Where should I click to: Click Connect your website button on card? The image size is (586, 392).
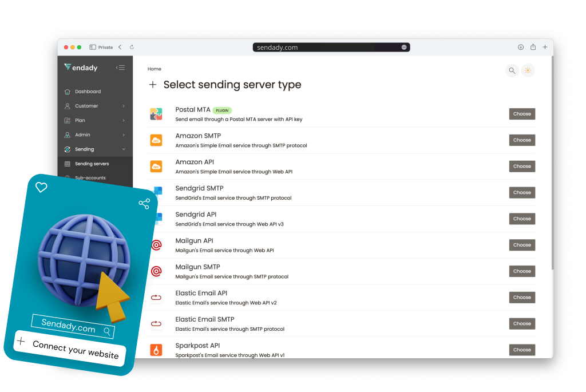[70, 348]
